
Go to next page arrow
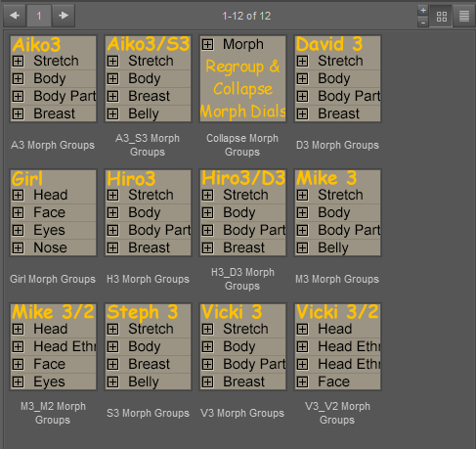pyautogui.click(x=64, y=16)
